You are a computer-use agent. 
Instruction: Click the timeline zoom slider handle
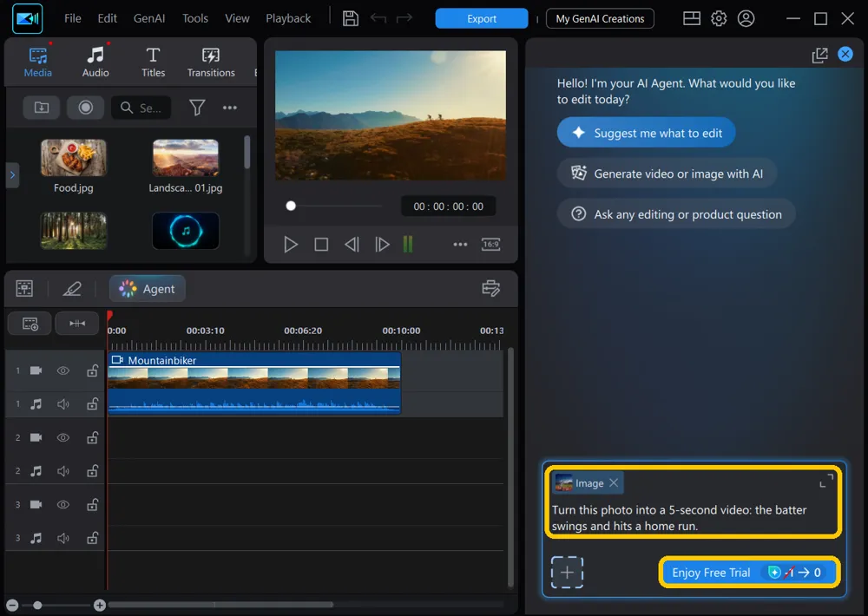tap(37, 605)
